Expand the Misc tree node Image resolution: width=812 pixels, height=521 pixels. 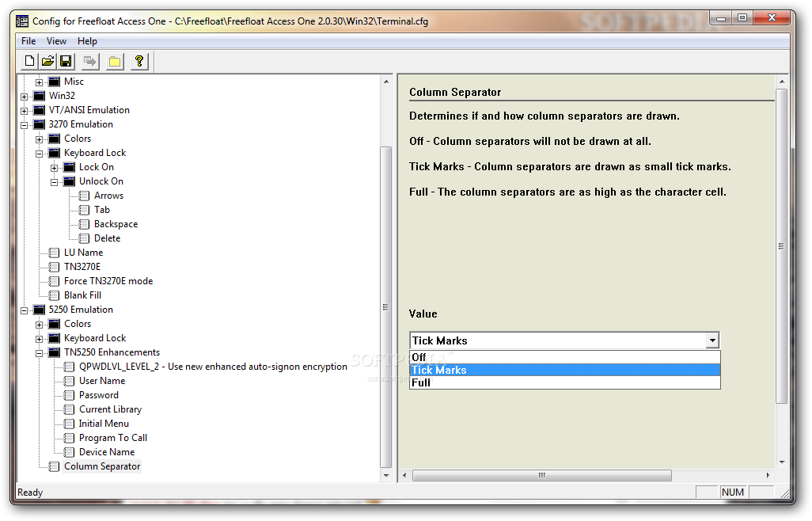pos(40,82)
